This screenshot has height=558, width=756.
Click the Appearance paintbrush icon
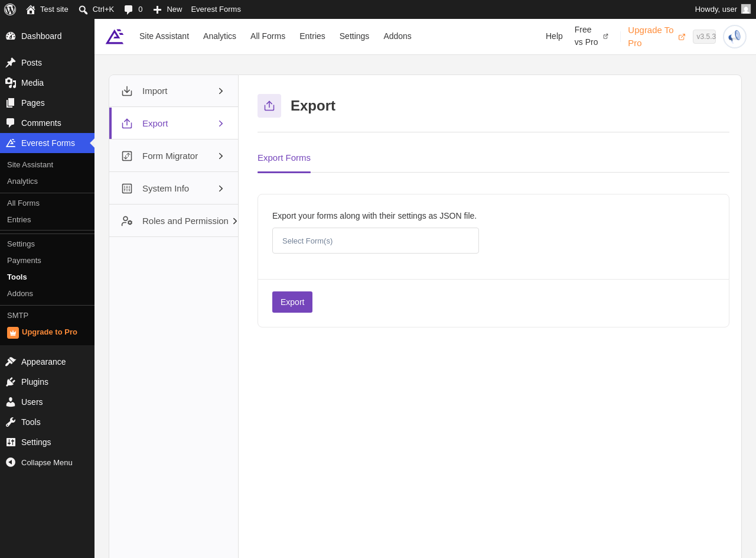pos(11,362)
